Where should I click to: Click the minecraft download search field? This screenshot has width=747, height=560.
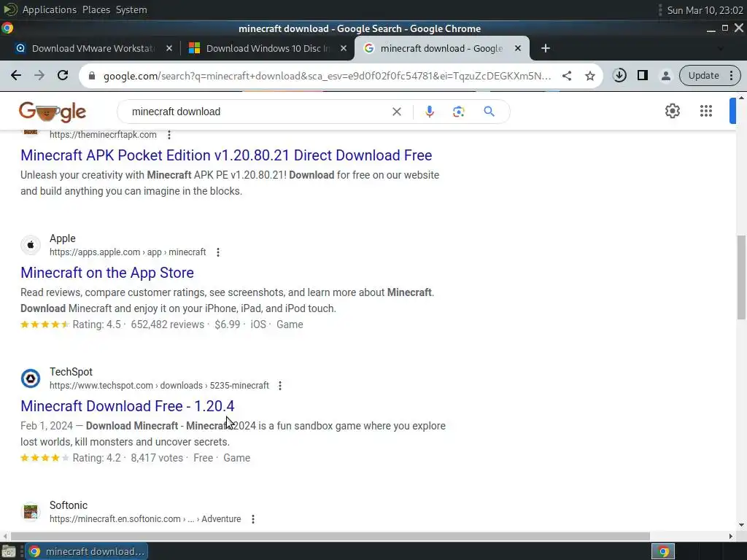[x=258, y=112]
